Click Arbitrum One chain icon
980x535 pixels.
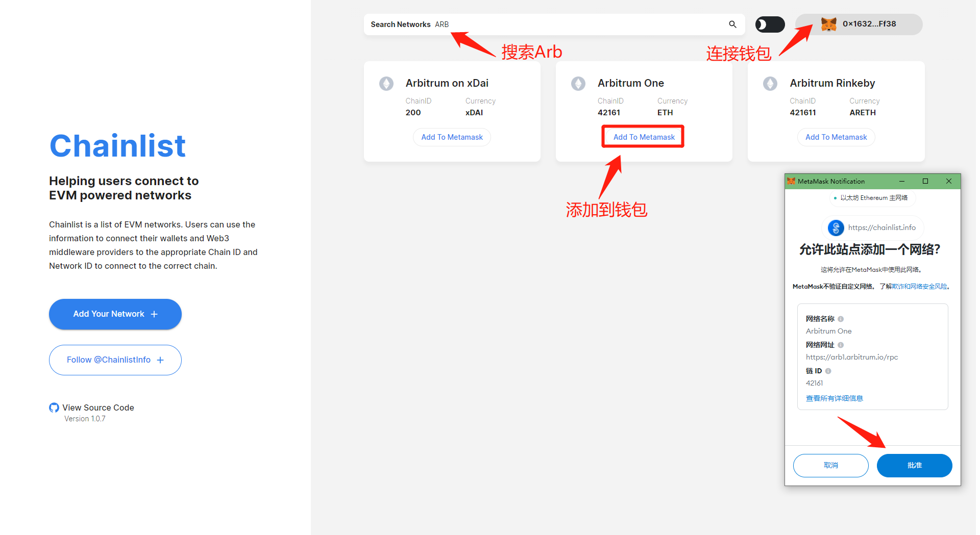pos(578,84)
